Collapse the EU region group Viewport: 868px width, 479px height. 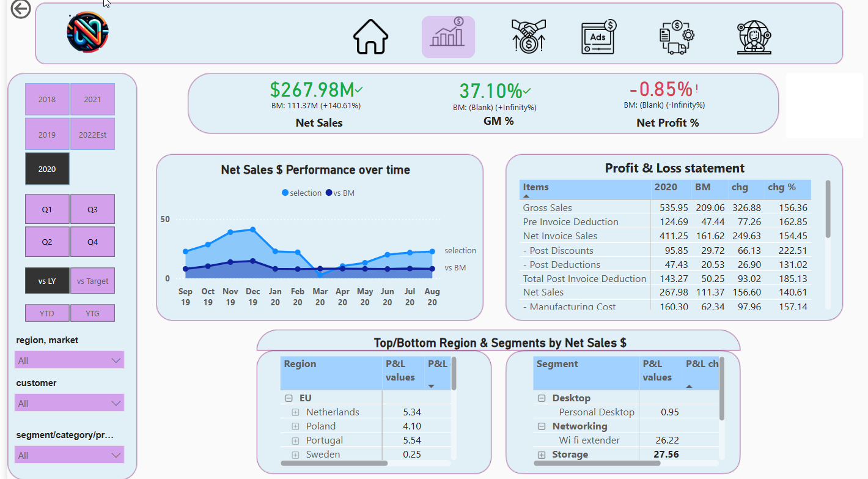tap(289, 398)
